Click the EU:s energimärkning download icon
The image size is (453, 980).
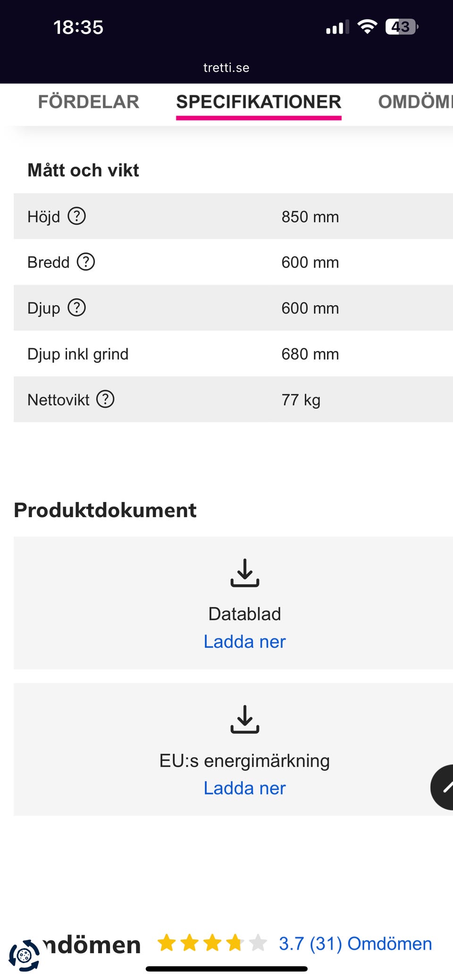tap(245, 719)
